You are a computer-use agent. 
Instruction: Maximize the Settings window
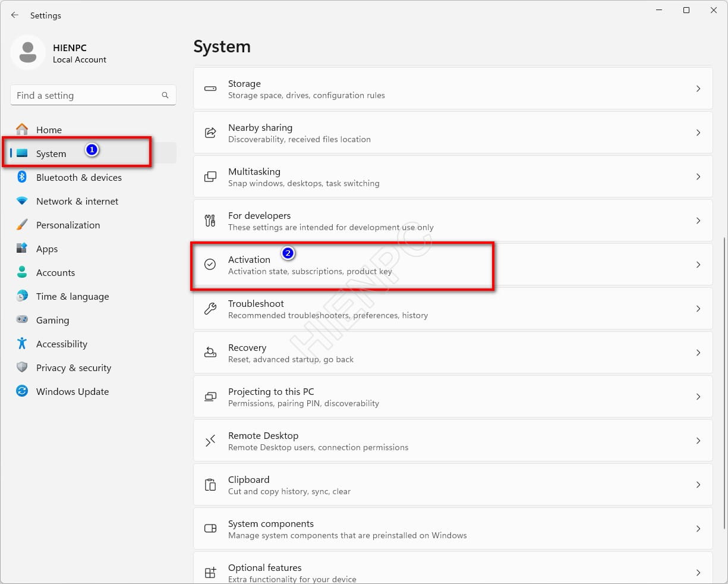pos(686,10)
